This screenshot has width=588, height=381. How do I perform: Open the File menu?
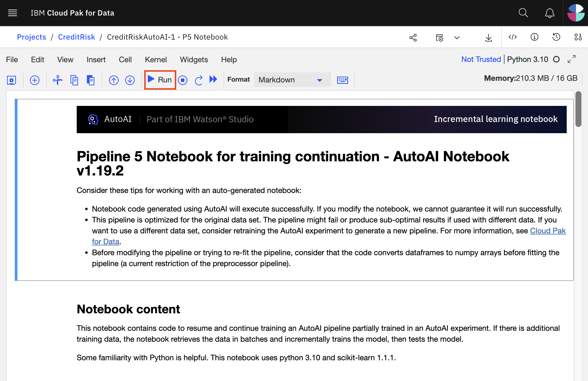coord(12,59)
